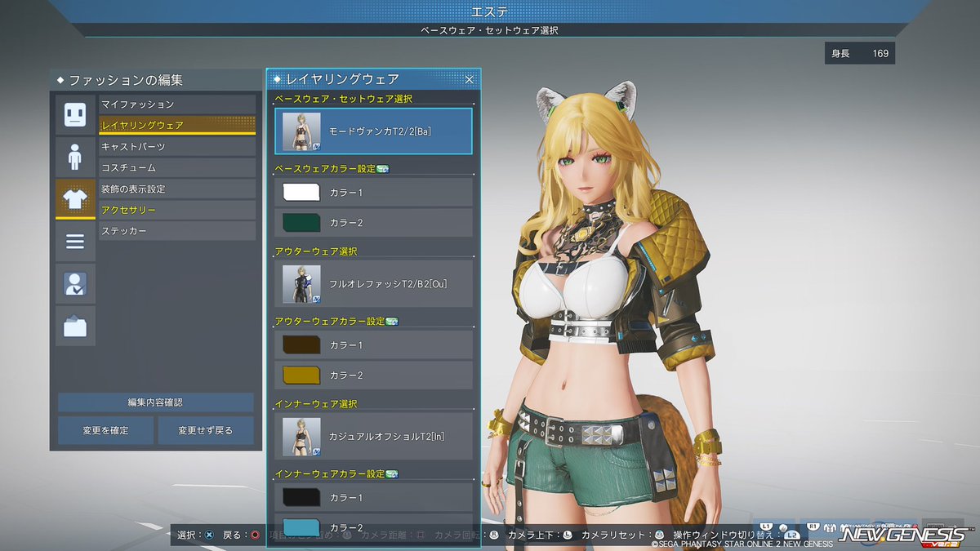The height and width of the screenshot is (551, 980).
Task: Click the 戻る circle button hint
Action: pyautogui.click(x=242, y=535)
